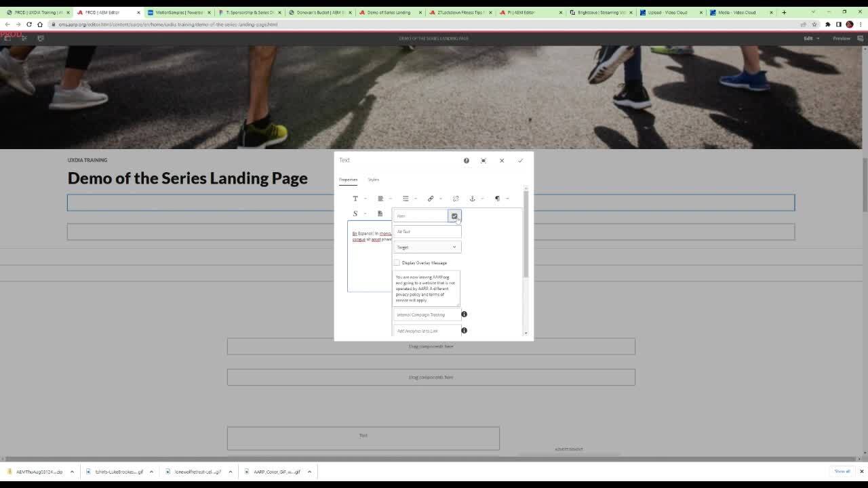The image size is (868, 488).
Task: Click the Internal Campaign Tracking field
Action: (x=427, y=314)
